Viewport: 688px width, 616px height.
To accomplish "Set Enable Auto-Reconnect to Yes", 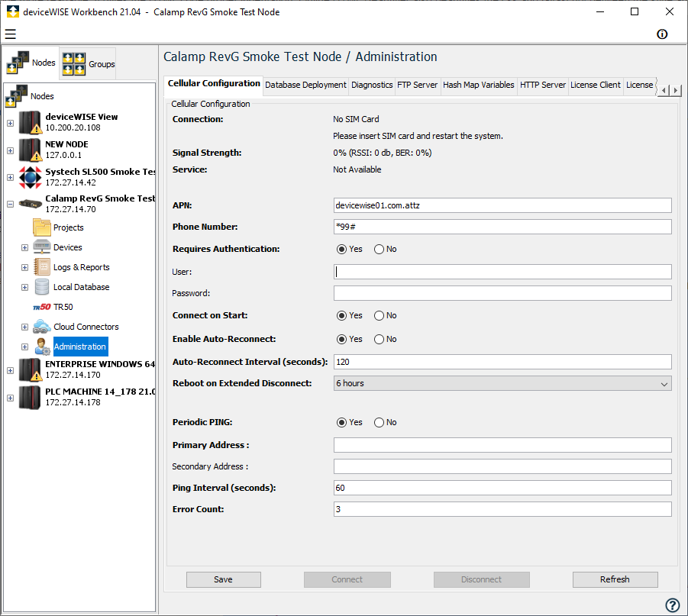I will (341, 339).
